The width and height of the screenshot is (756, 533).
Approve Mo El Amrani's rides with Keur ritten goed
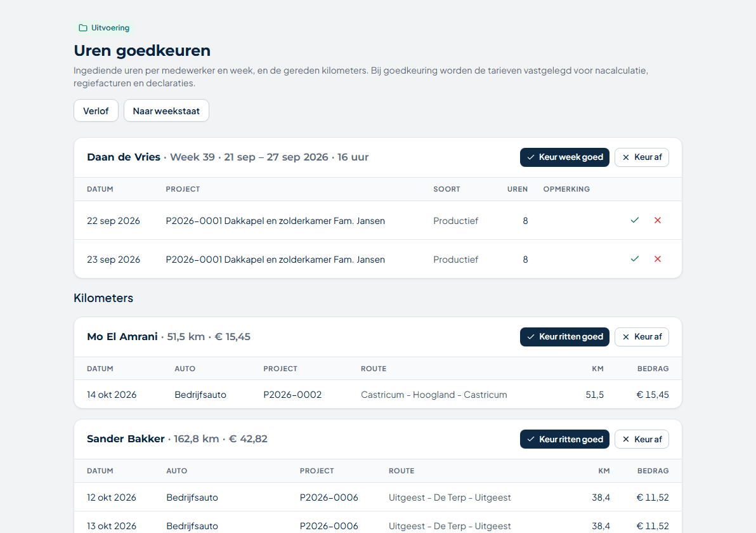pyautogui.click(x=564, y=337)
